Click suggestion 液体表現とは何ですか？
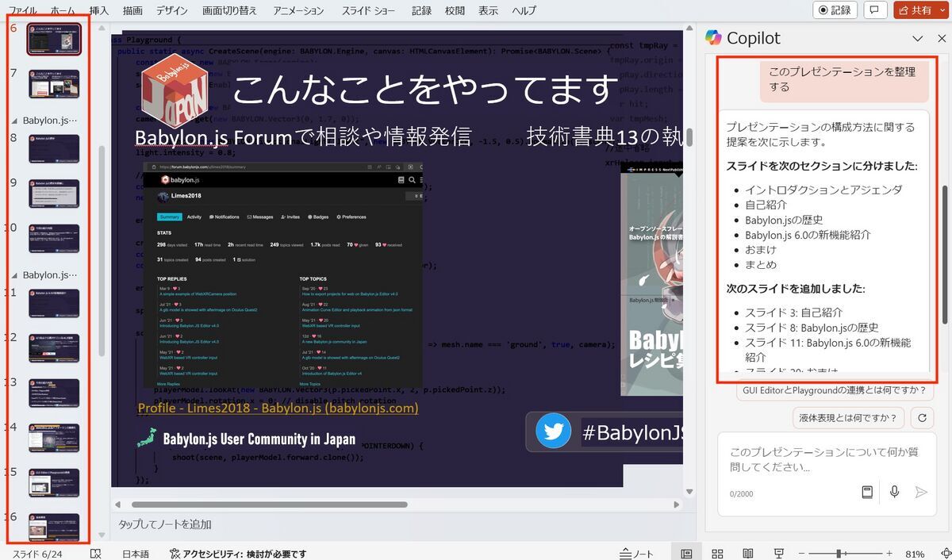The image size is (952, 560). 849,417
